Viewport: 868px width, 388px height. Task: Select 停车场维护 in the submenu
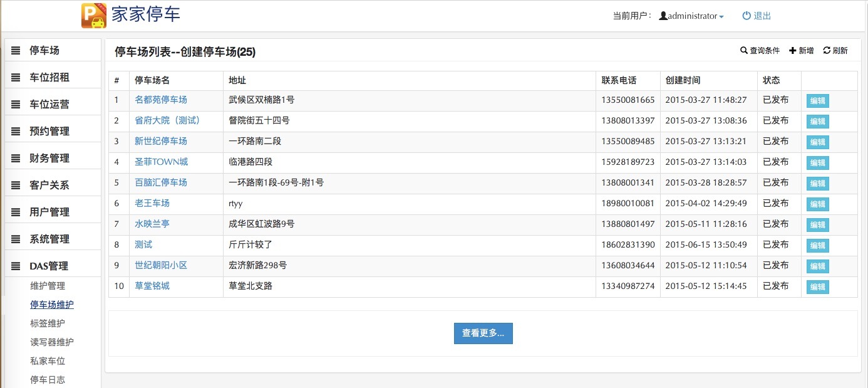[x=52, y=305]
